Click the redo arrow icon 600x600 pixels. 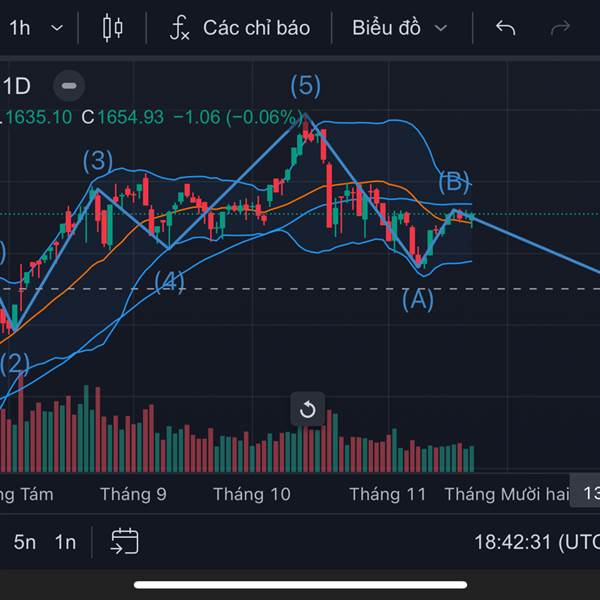click(560, 28)
